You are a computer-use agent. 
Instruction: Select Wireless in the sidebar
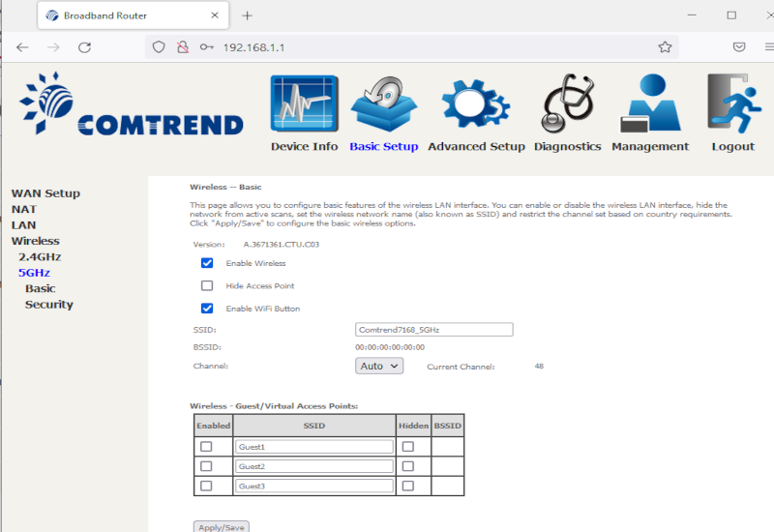pos(36,241)
